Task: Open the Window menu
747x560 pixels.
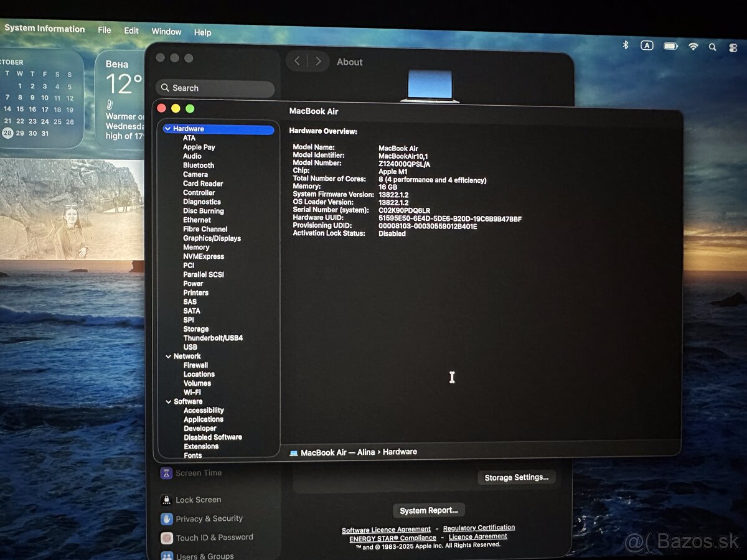Action: coord(166,32)
